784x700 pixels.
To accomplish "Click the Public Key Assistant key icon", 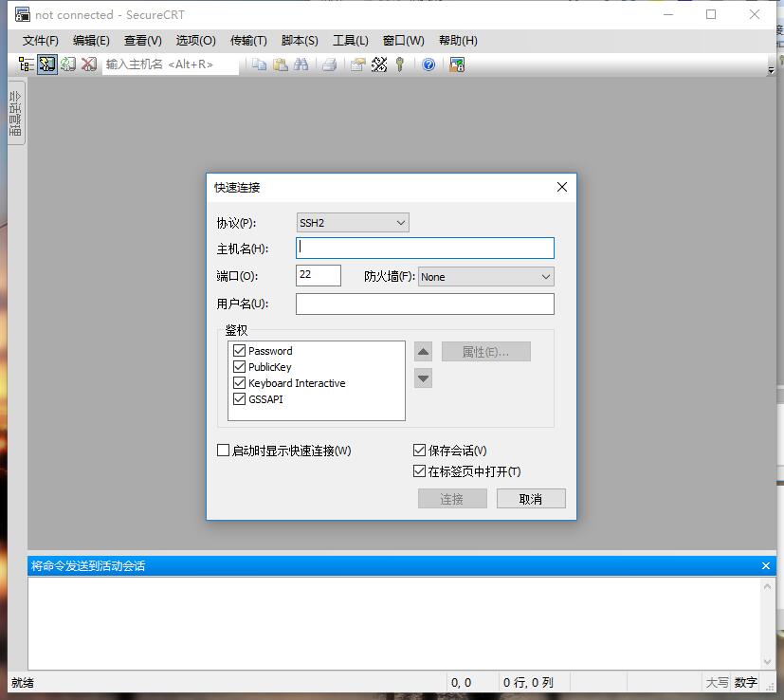I will pos(399,64).
